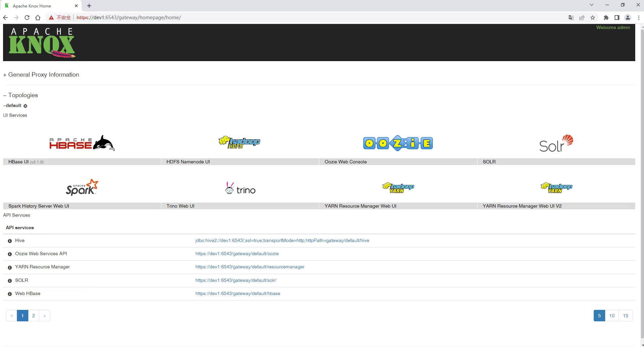Screen dimensions: 644x347
Task: Click the Hive JDBC connection URL
Action: tap(282, 241)
